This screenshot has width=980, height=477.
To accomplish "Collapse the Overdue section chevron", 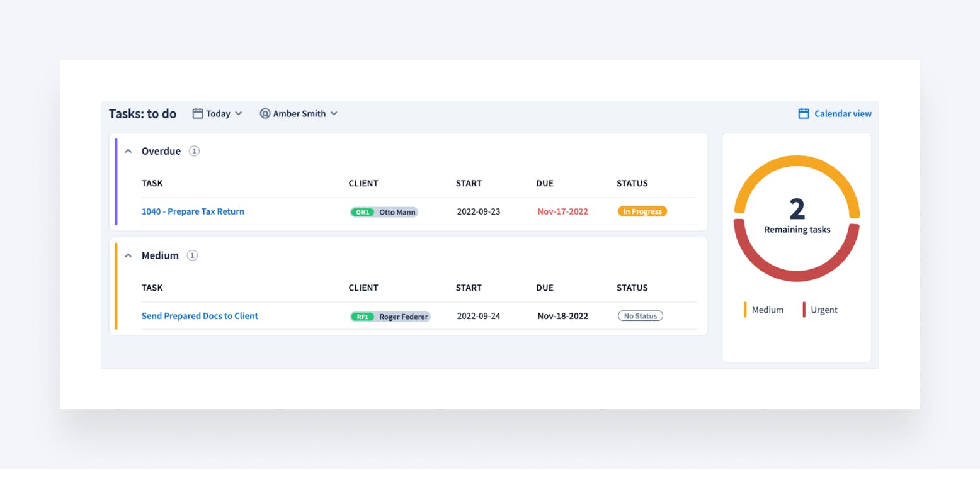I will (128, 151).
